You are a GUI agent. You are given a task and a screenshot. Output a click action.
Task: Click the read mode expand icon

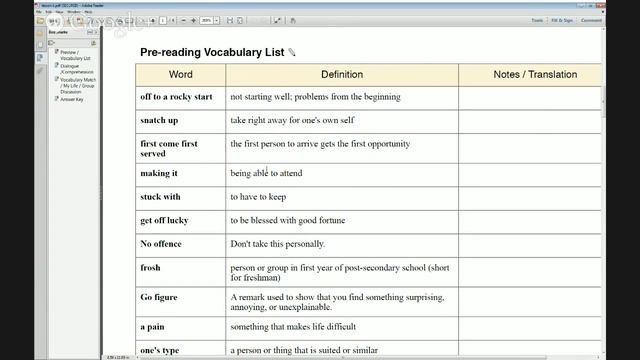click(x=277, y=20)
